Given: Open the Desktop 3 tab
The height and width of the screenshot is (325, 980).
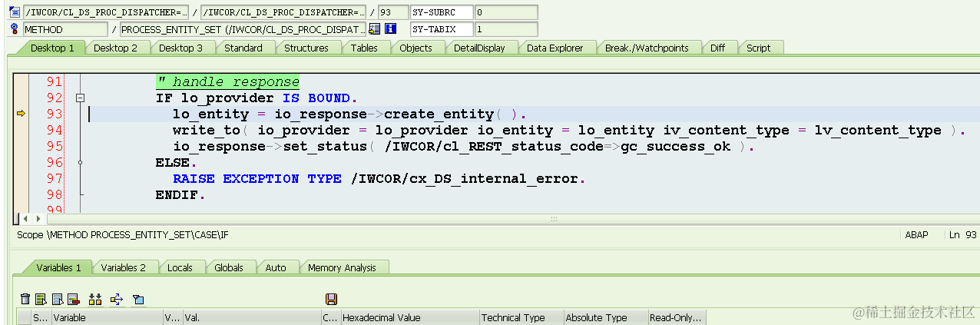Looking at the screenshot, I should (x=181, y=48).
